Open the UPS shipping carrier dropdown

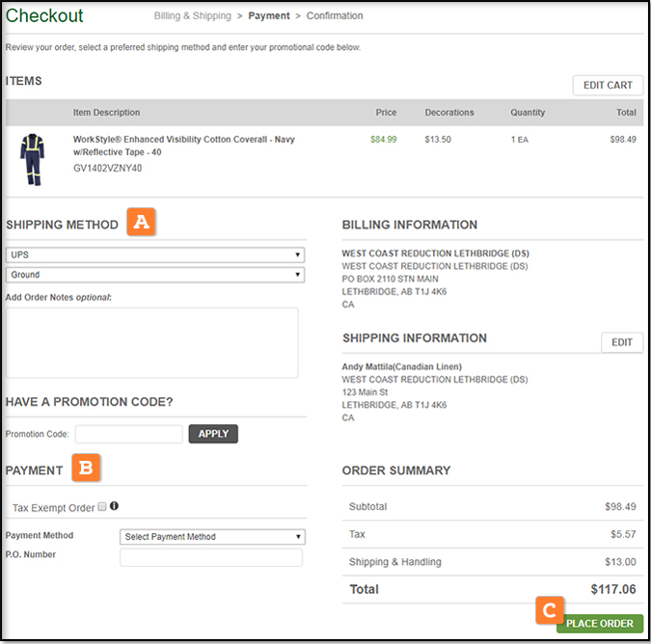[x=155, y=255]
